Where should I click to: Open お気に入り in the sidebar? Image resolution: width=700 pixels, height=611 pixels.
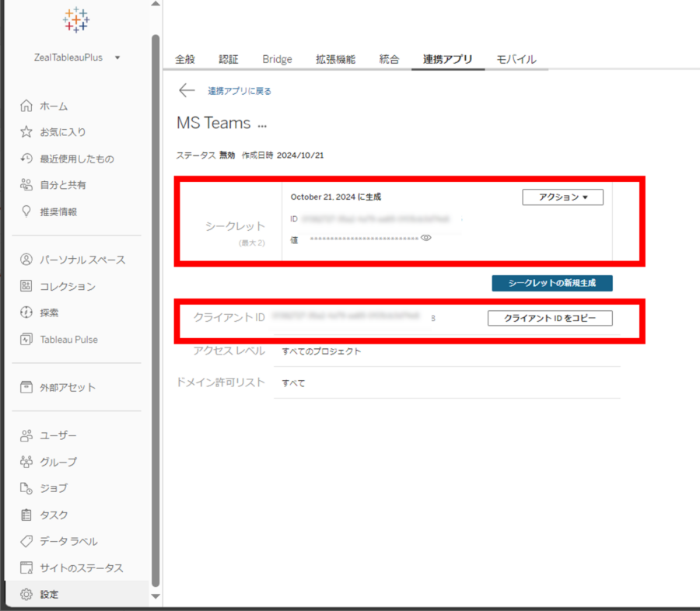point(62,132)
